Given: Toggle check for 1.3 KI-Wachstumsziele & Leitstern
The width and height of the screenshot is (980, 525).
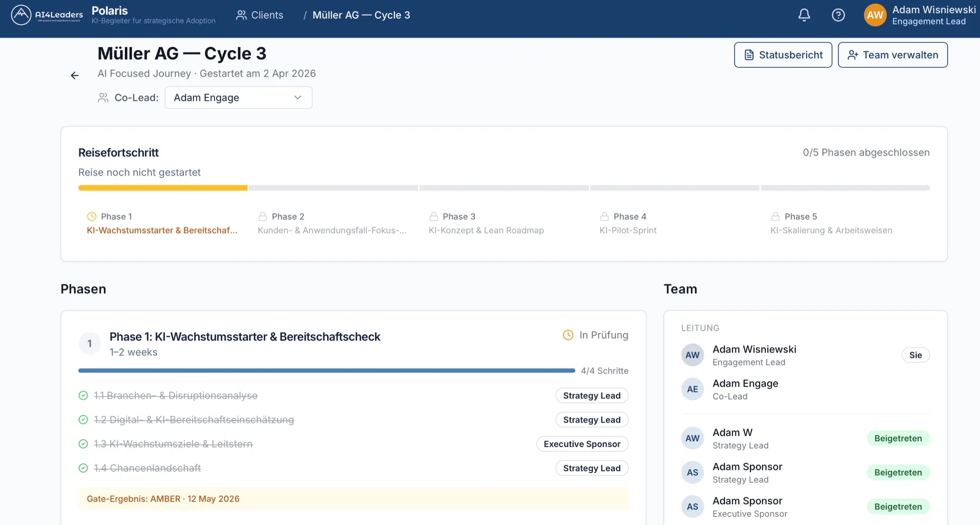Looking at the screenshot, I should (x=83, y=444).
